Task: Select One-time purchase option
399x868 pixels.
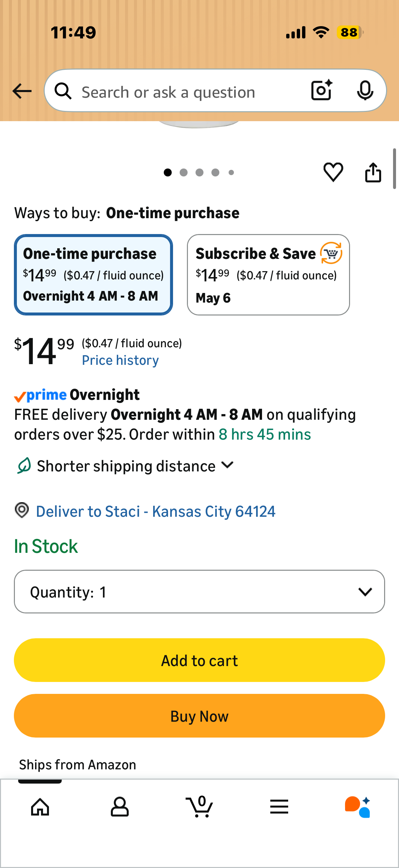Action: pos(93,275)
